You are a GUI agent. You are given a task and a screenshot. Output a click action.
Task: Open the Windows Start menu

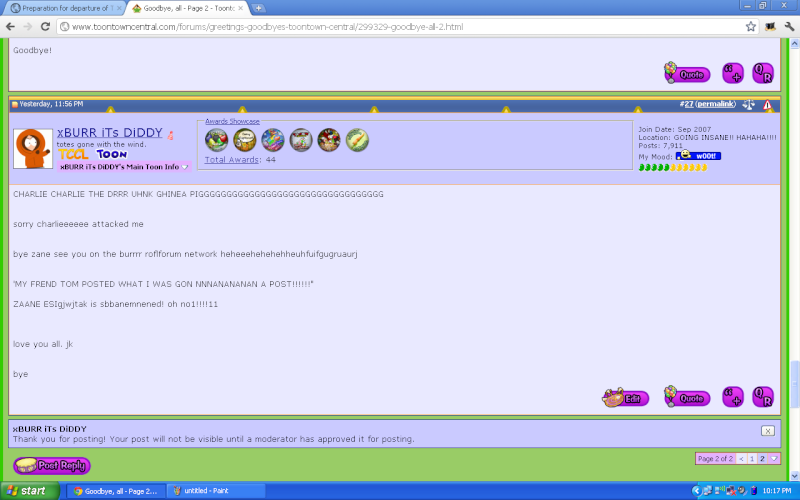29,491
